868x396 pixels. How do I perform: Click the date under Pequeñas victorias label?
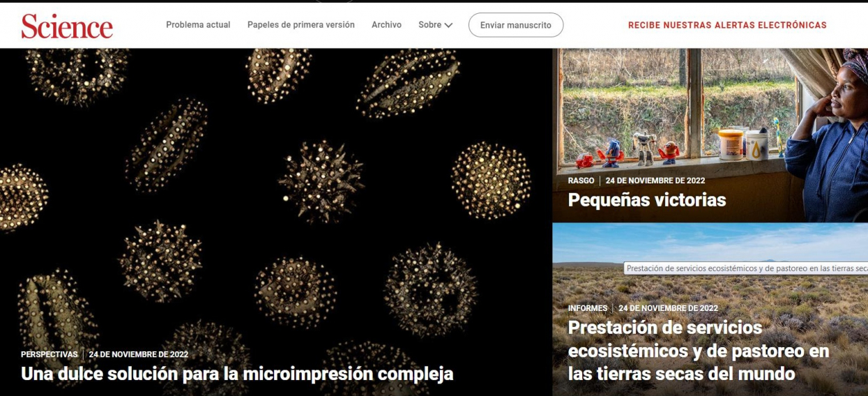(x=655, y=181)
